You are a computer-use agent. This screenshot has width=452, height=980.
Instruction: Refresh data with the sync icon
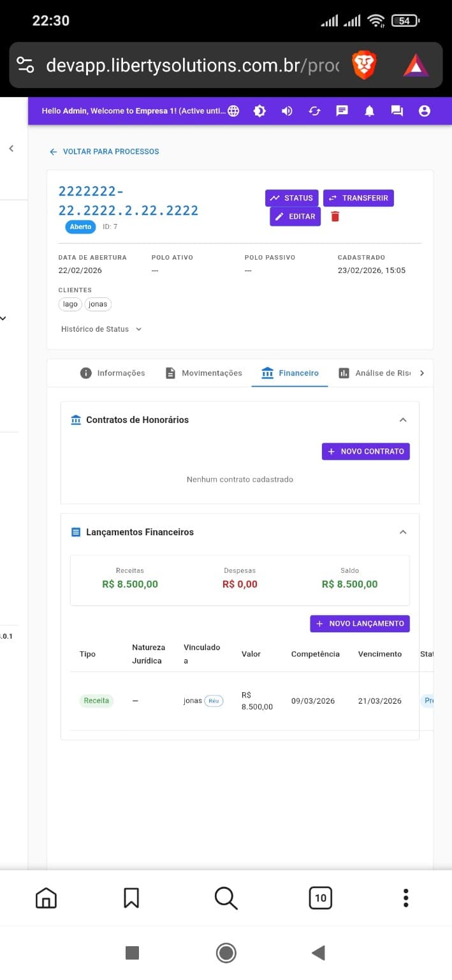[314, 110]
